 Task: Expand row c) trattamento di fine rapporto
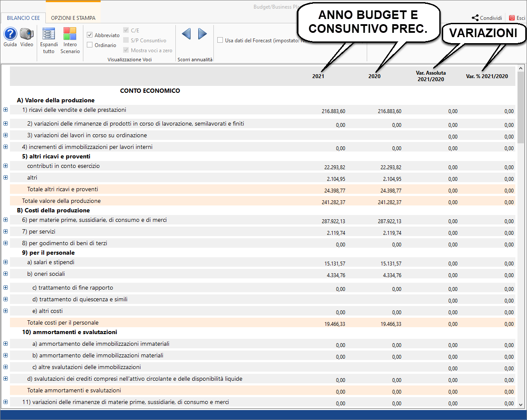[x=6, y=287]
